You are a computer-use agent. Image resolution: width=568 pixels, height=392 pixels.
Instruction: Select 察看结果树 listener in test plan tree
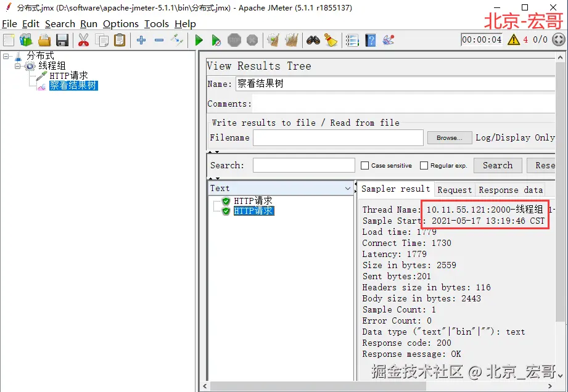click(x=73, y=86)
